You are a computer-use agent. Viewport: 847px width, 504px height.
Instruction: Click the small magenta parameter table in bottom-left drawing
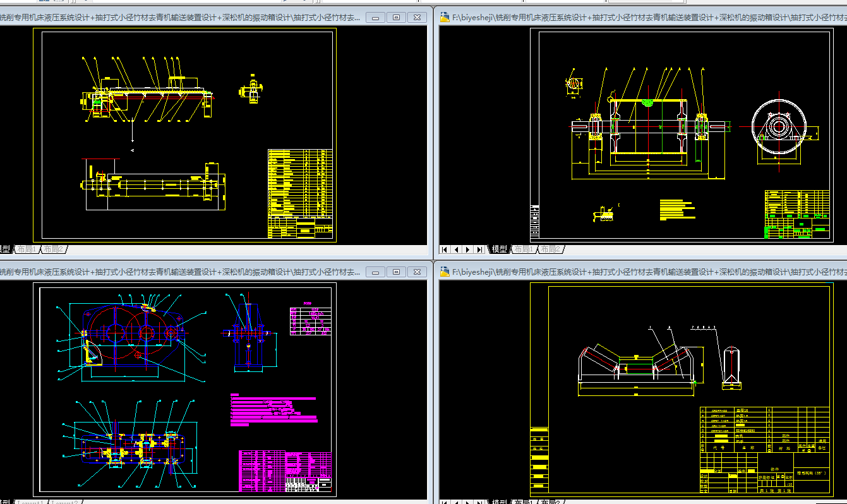(310, 321)
